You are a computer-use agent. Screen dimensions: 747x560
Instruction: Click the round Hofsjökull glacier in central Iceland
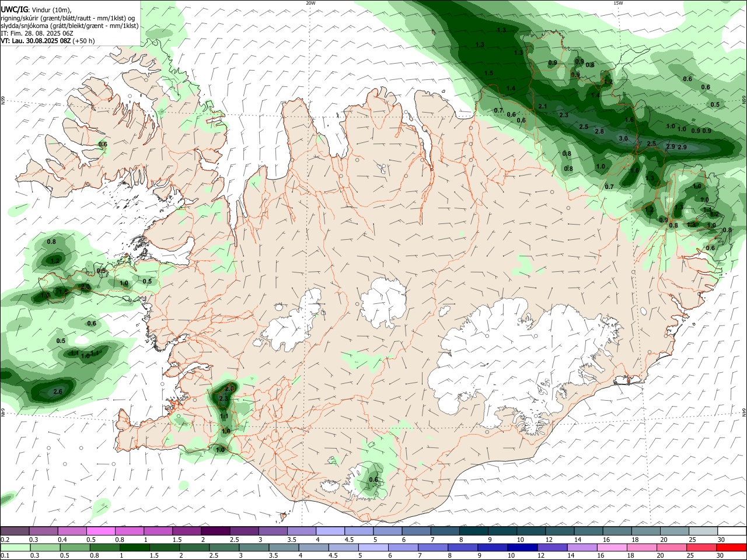click(x=383, y=302)
